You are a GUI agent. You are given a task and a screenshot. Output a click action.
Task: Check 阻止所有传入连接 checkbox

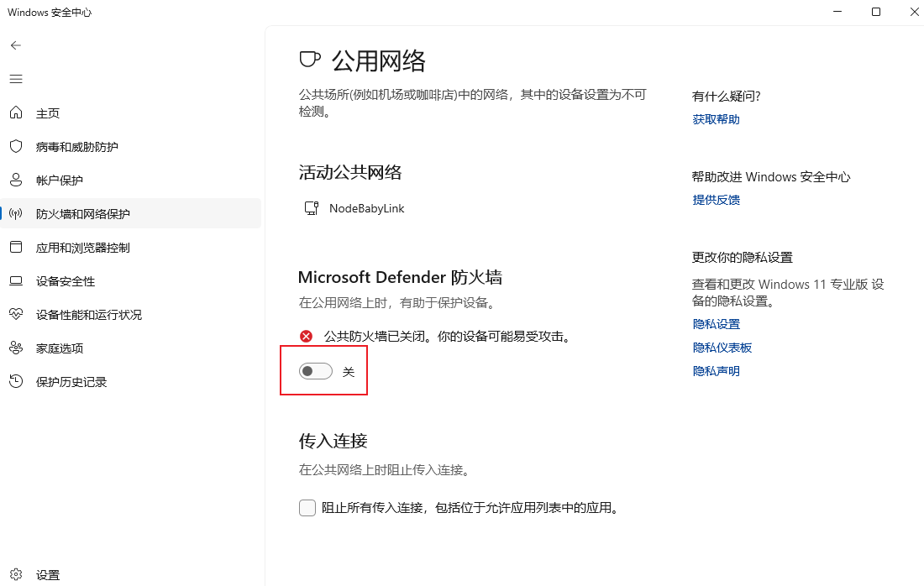(x=307, y=508)
